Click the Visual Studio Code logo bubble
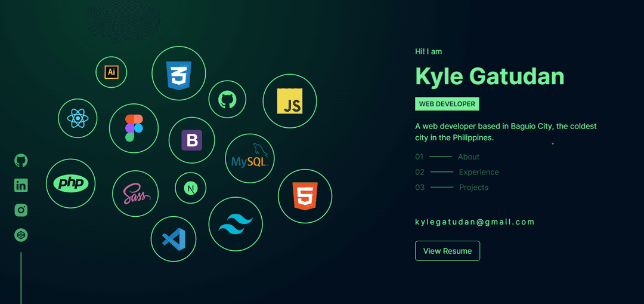The width and height of the screenshot is (644, 304). [174, 239]
